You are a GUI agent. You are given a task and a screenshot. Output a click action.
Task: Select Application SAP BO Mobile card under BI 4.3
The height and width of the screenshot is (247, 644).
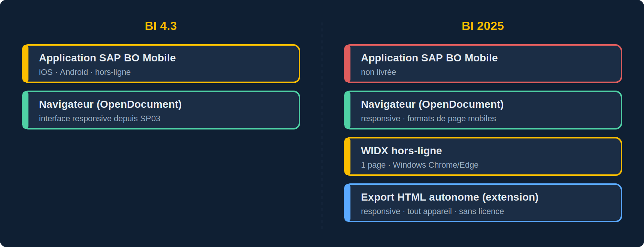(x=161, y=64)
